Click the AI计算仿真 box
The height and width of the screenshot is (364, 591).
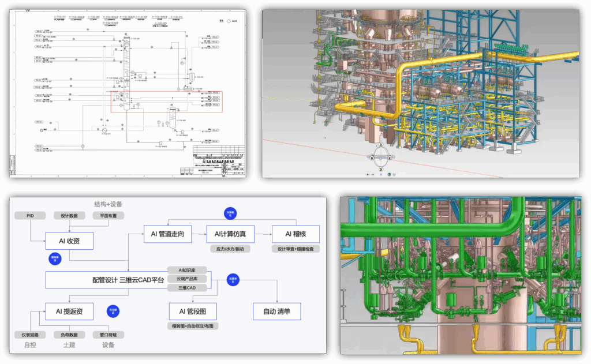(230, 233)
